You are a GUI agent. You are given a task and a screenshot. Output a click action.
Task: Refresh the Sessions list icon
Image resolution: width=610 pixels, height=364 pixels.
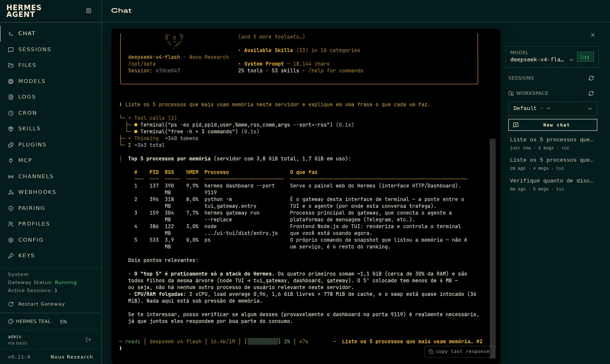click(591, 78)
